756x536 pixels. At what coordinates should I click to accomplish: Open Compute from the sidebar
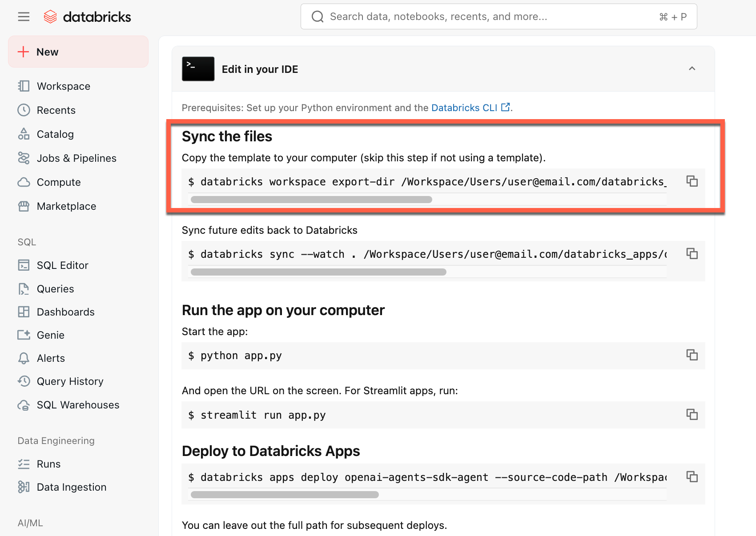[x=58, y=182]
